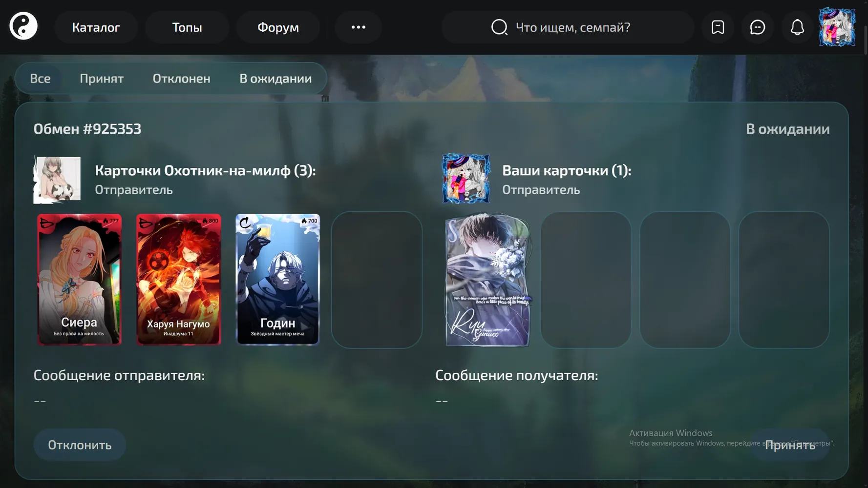Open your own sender avatar thumbnail
The width and height of the screenshot is (868, 488).
pyautogui.click(x=466, y=179)
